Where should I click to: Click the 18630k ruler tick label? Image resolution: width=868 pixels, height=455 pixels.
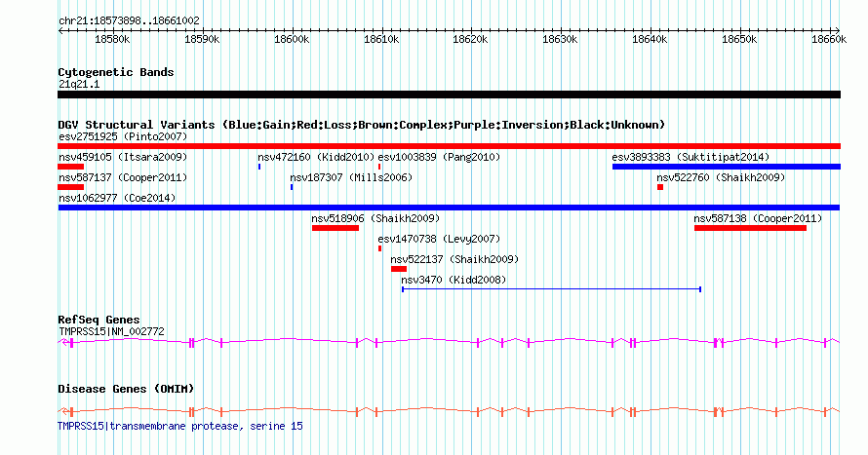pos(560,39)
